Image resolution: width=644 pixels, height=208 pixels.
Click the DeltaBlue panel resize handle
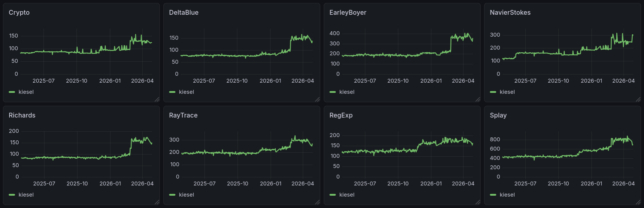(317, 99)
